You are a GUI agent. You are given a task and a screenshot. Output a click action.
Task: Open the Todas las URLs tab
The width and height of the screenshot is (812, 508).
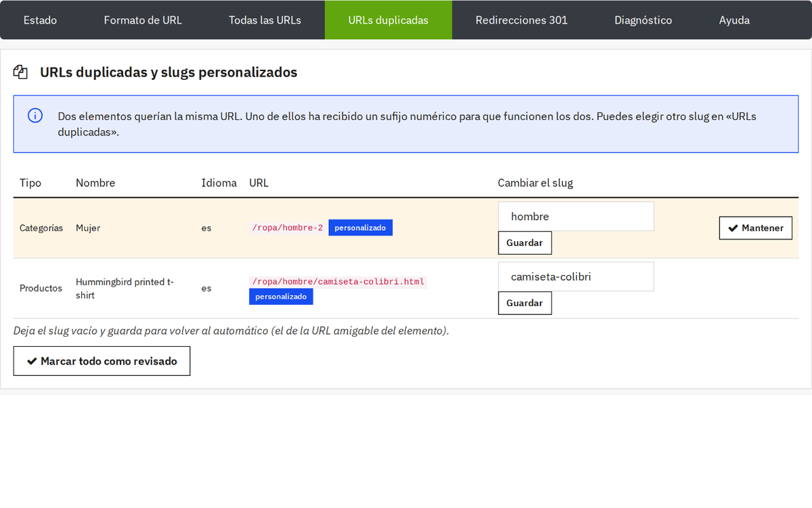[x=265, y=20]
